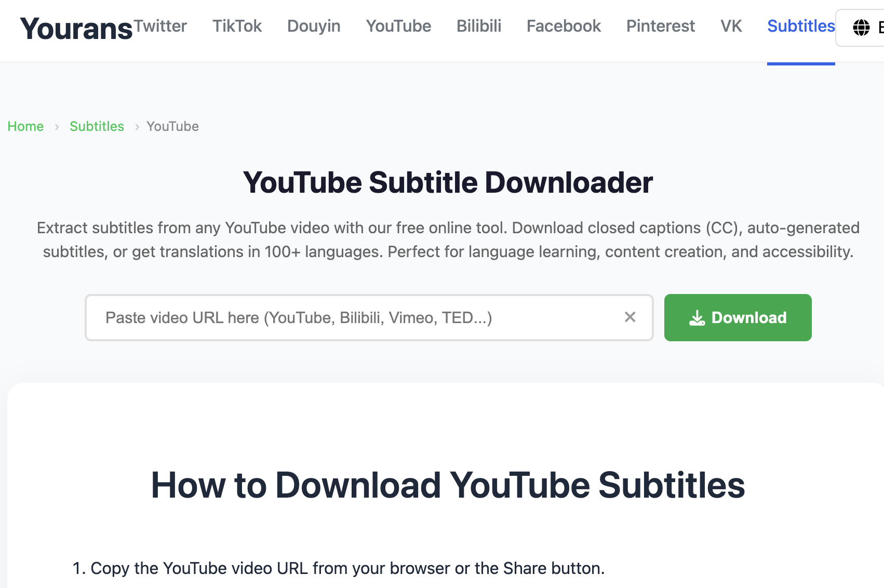The image size is (884, 588).
Task: Go to the TikTok nav item
Action: (x=237, y=26)
